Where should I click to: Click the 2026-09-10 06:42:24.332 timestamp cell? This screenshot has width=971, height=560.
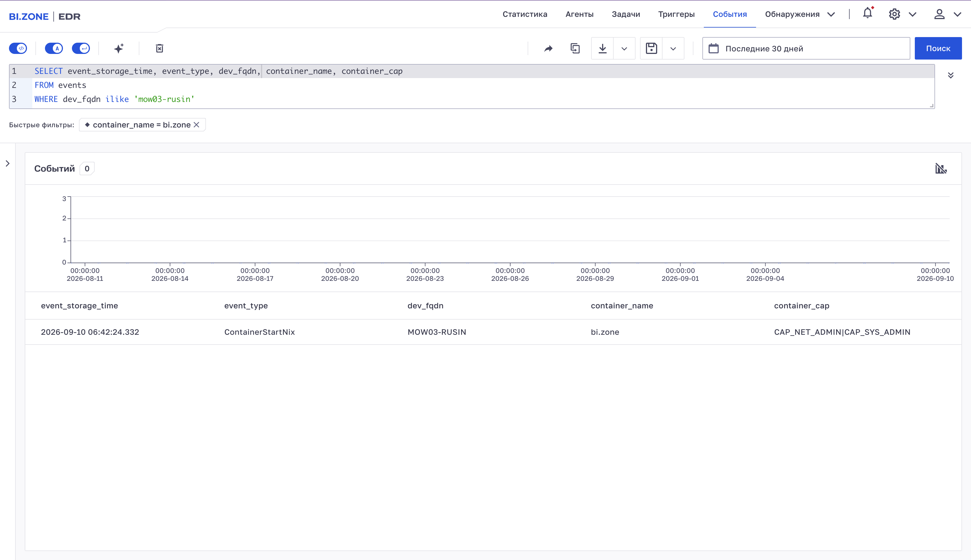point(90,332)
